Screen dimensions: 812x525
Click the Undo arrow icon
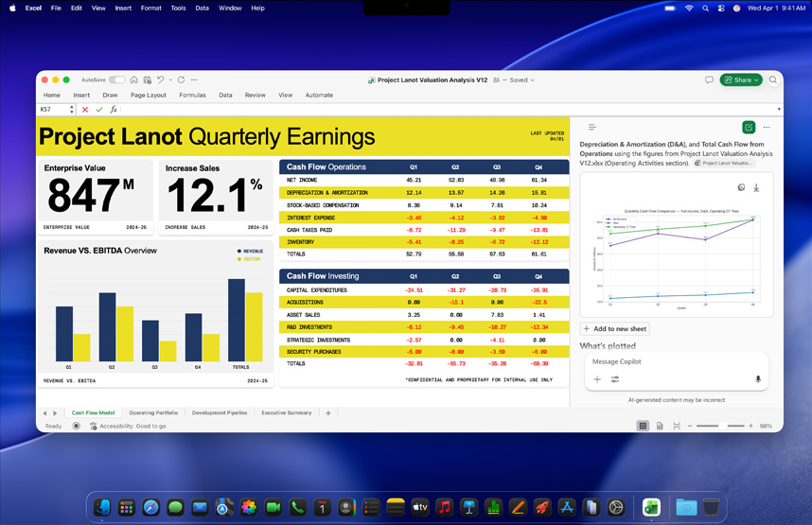[159, 80]
